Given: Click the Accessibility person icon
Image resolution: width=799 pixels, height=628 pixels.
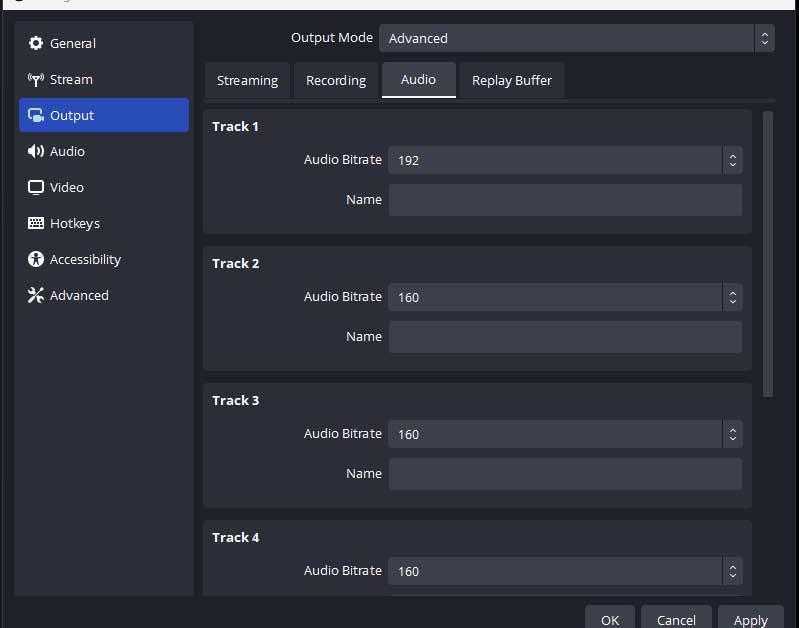Looking at the screenshot, I should coord(36,259).
